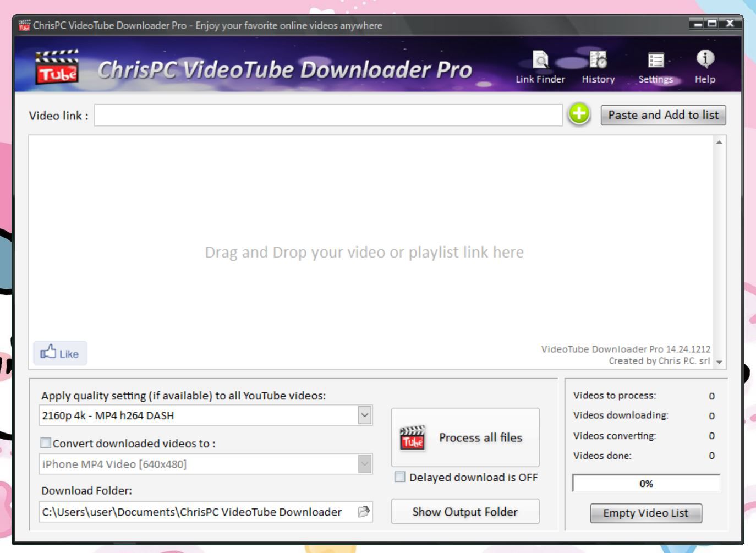Browse for download folder icon

point(364,512)
